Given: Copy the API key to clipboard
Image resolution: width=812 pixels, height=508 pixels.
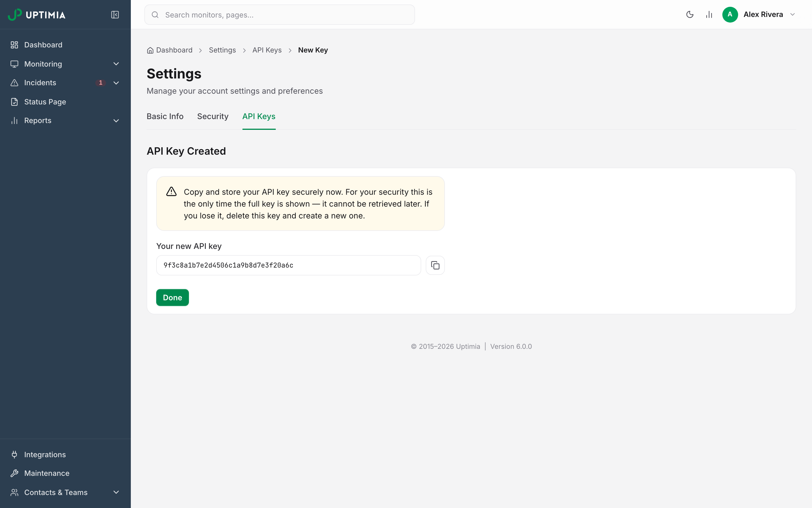Looking at the screenshot, I should 435,265.
